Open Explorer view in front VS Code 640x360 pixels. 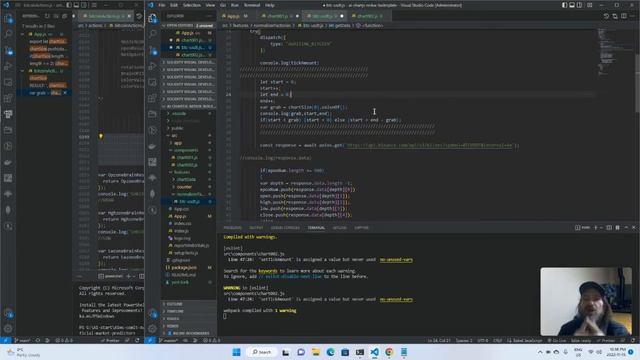152,18
